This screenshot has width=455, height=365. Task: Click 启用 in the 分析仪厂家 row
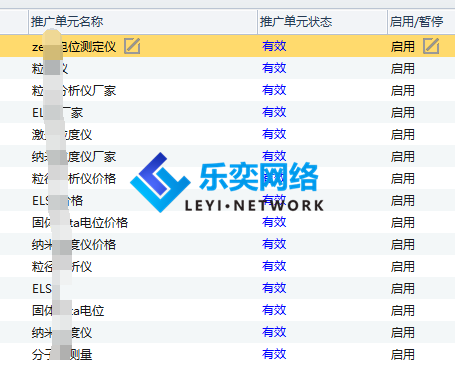[403, 90]
